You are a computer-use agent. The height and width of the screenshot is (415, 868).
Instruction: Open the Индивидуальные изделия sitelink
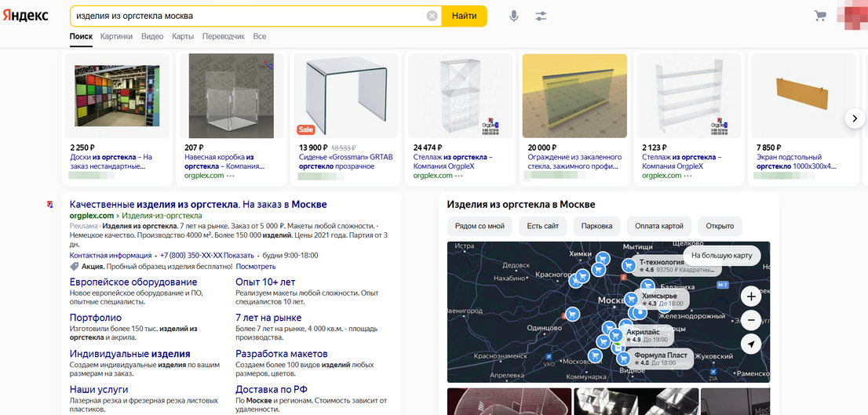130,354
